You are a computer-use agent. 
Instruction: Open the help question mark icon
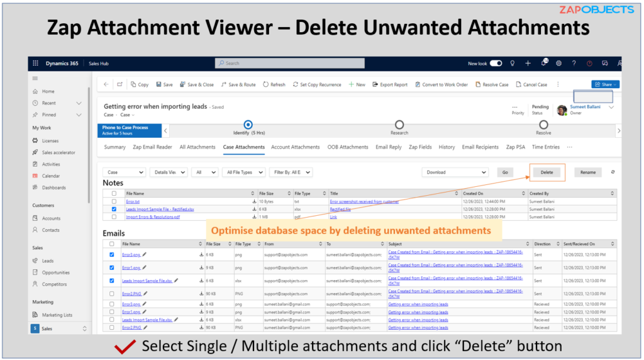point(574,64)
